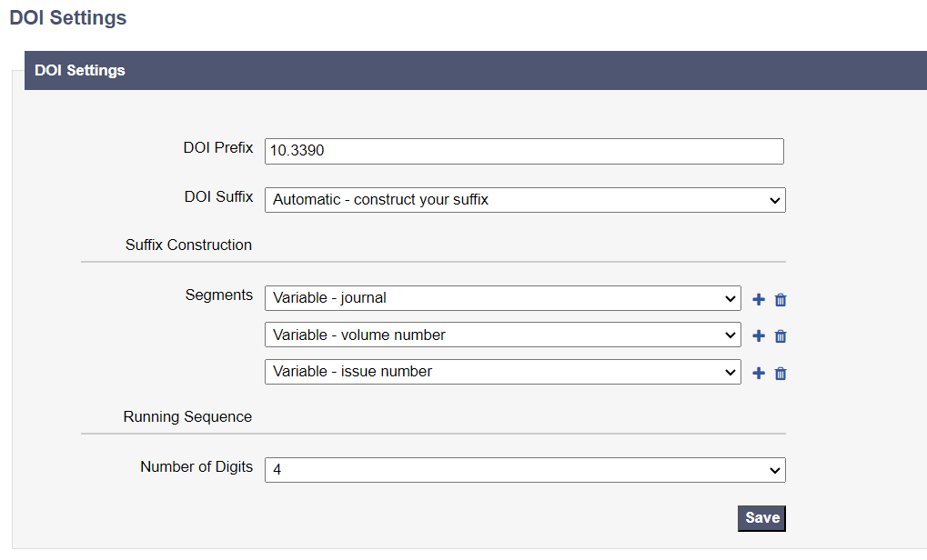Screen dimensions: 927x560
Task: Click the Number of Digits label
Action: [196, 466]
